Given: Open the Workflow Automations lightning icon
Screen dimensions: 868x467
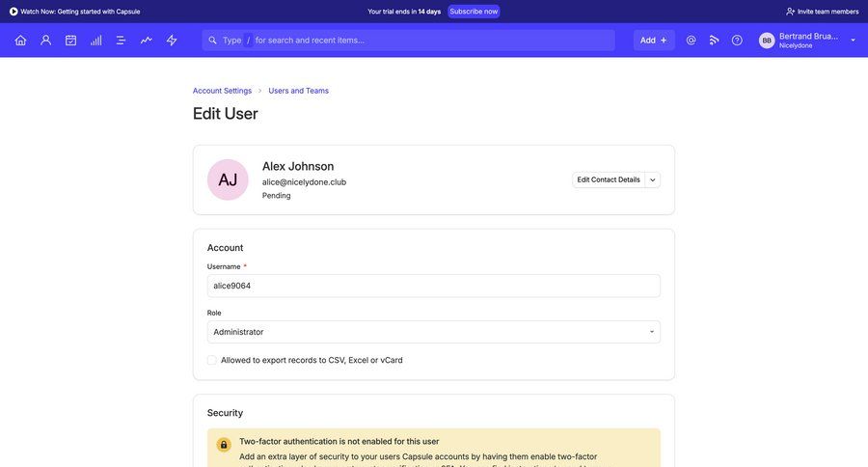Looking at the screenshot, I should 172,41.
